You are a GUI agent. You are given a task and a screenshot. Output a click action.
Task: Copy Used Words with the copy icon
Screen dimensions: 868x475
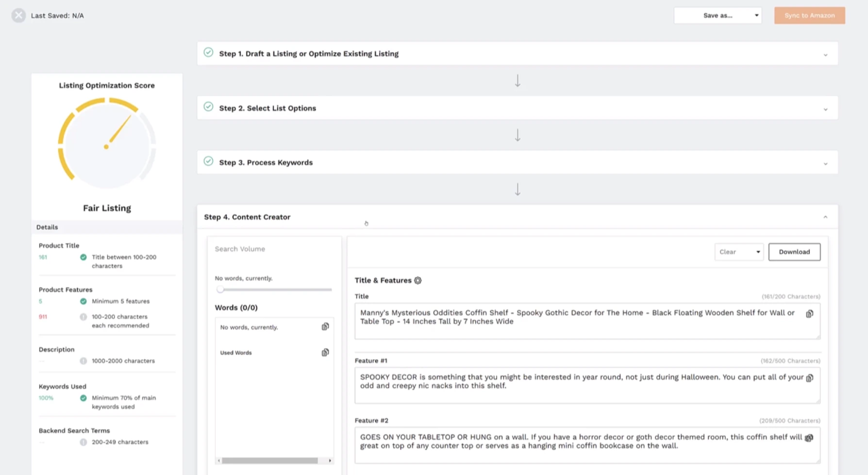pyautogui.click(x=325, y=352)
